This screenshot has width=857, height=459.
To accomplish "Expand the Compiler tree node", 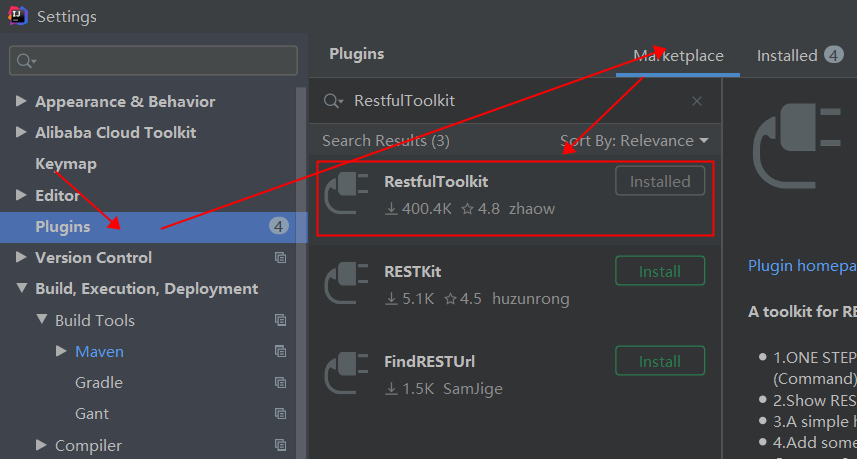I will click(x=41, y=445).
